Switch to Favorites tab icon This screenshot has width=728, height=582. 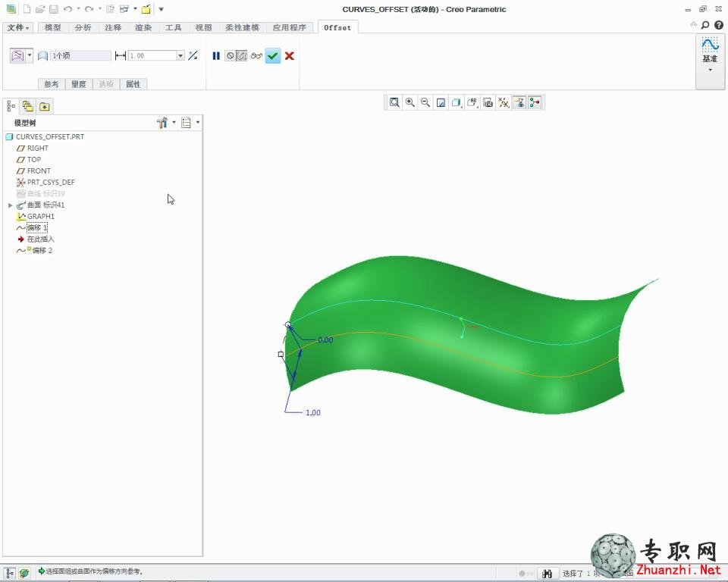[x=45, y=106]
